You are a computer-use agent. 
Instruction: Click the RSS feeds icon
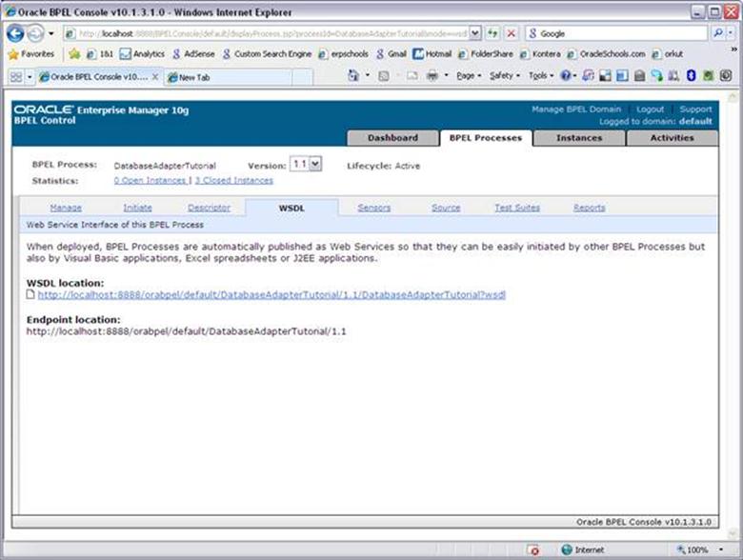tap(383, 76)
